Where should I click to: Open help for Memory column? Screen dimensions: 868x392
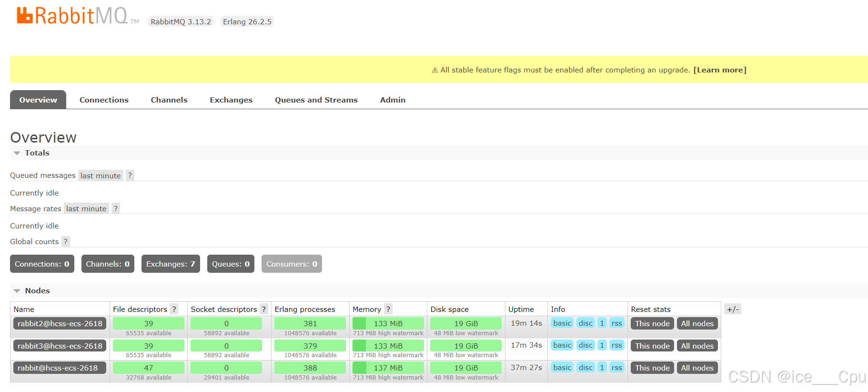tap(388, 309)
